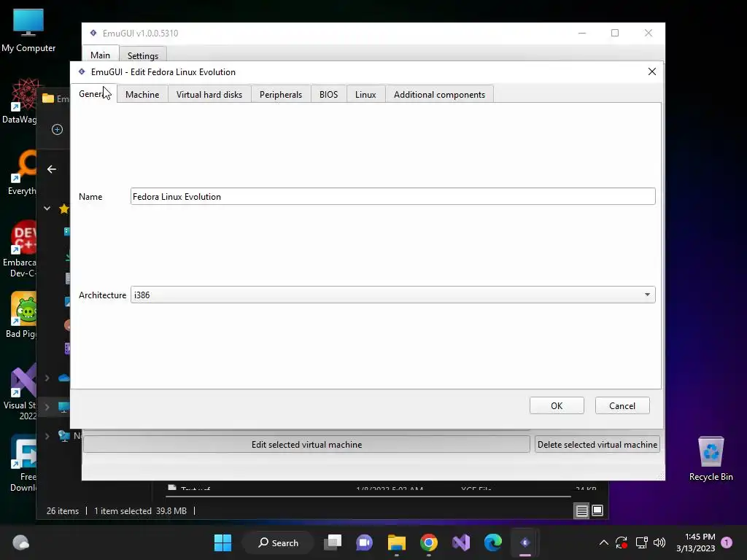Open the clock showing 1:45 PM
Screen dimensions: 747x560
click(695, 542)
